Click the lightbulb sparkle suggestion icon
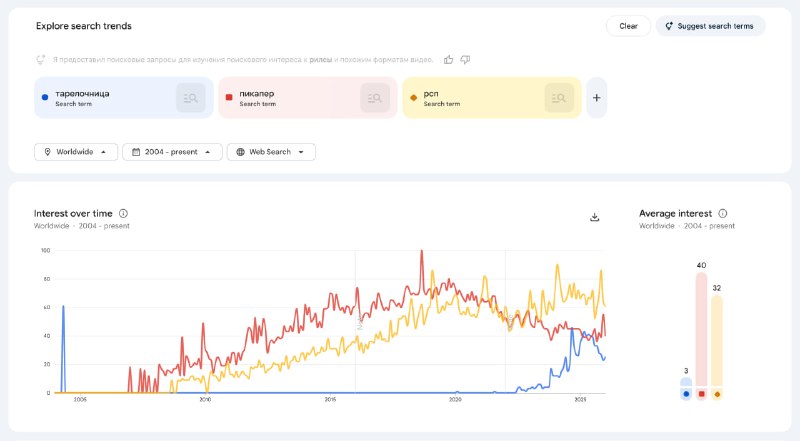 [x=41, y=59]
